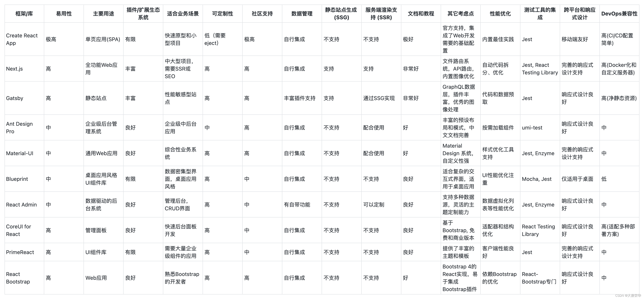Click the 其它考虑点 column header
Screen dimensions: 644x299
461,14
